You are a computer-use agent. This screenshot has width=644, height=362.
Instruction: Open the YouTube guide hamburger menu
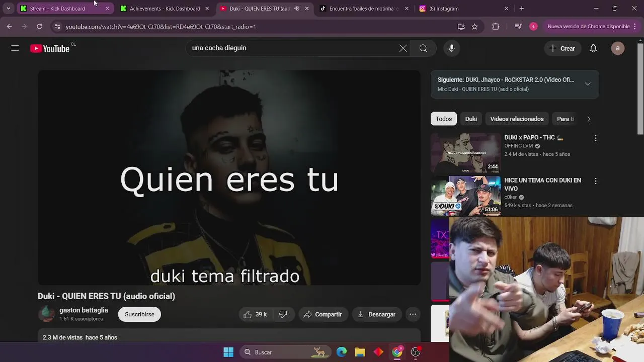[15, 48]
